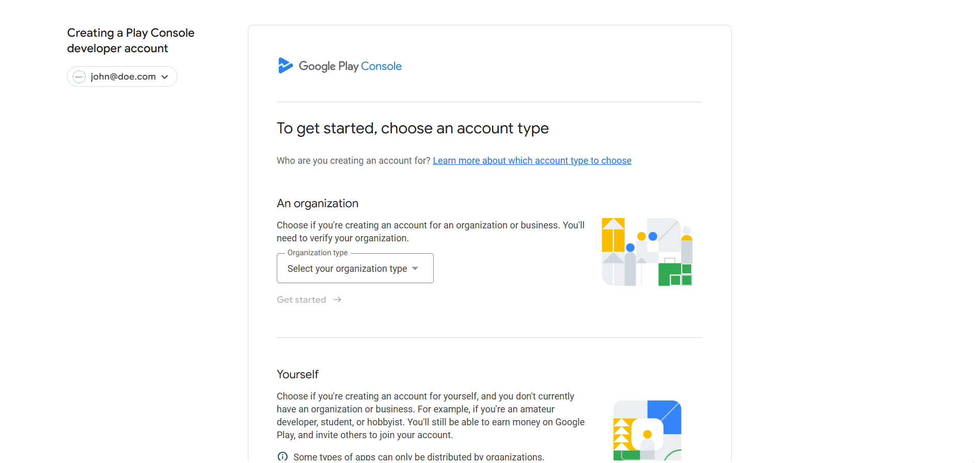This screenshot has height=463, width=980.
Task: Click the Who are you creating an account for text
Action: click(353, 161)
